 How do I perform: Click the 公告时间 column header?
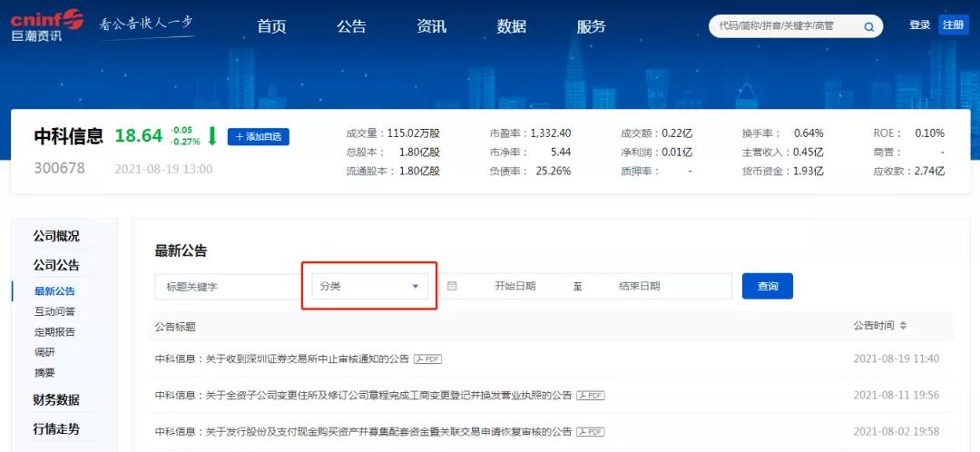(x=874, y=326)
